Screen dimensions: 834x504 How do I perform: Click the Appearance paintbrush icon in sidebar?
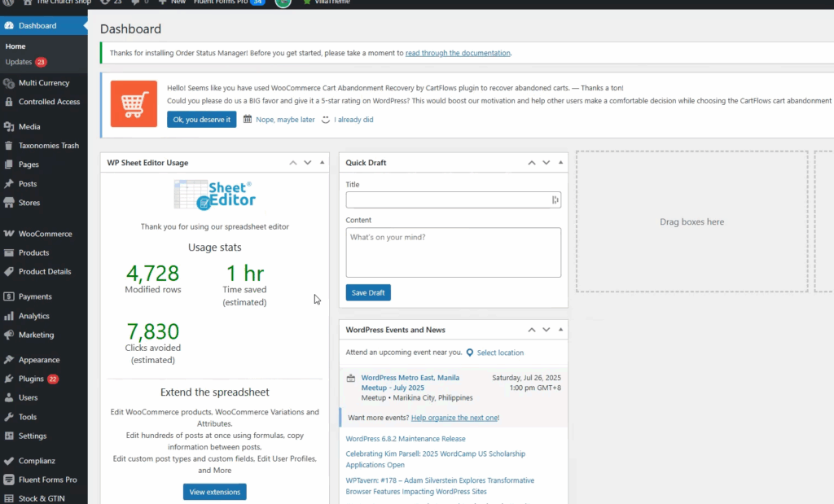(9, 360)
